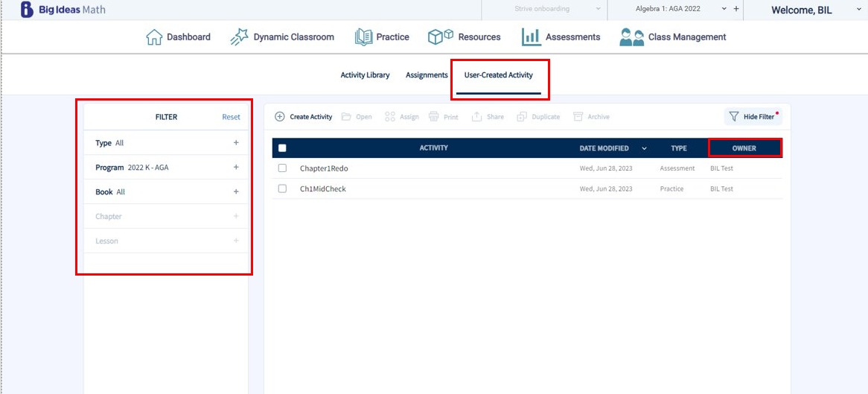Viewport: 868px width, 394px height.
Task: Click the Assign grid icon
Action: pos(390,117)
